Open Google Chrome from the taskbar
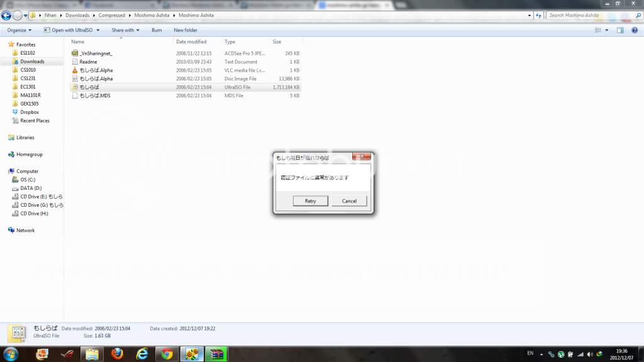 click(x=167, y=354)
